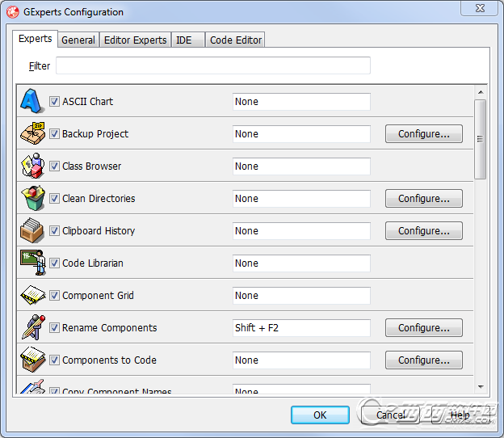Focus the Component Grid shortcut field

click(301, 296)
